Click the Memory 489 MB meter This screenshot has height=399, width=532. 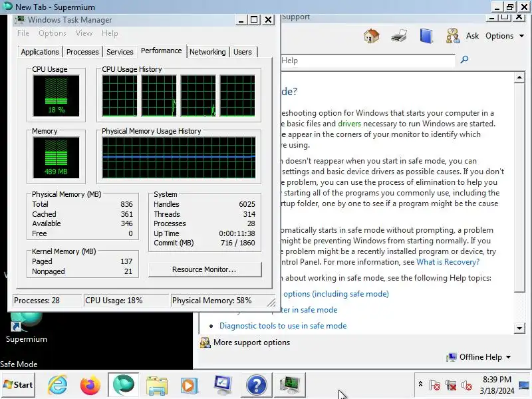point(56,158)
